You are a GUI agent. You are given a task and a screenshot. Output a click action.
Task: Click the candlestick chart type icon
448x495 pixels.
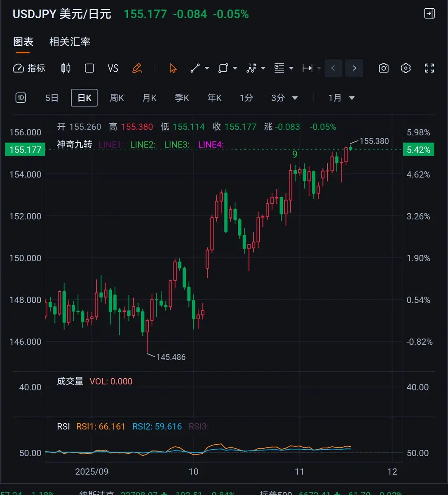tap(66, 68)
